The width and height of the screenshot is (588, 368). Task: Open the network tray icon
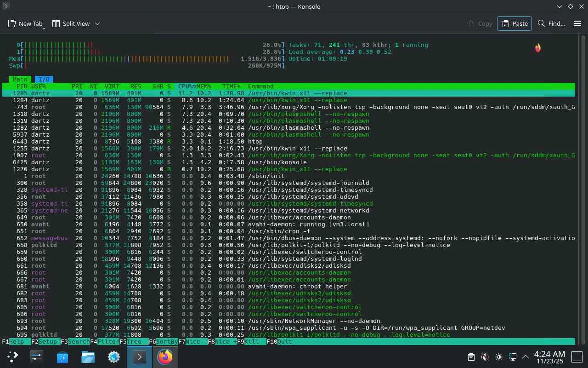point(513,356)
